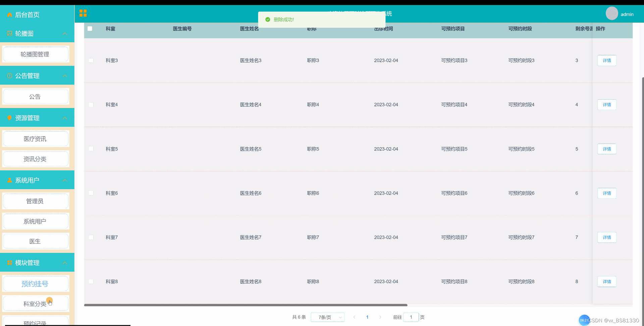The width and height of the screenshot is (644, 326).
Task: Click cell 可预约项目6
Action: (454, 193)
